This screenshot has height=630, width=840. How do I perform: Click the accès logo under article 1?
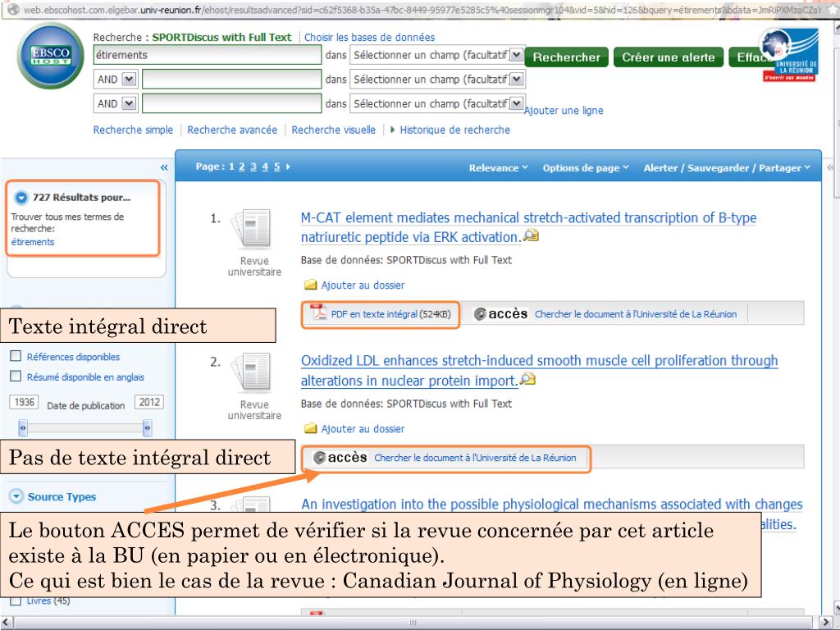point(501,314)
